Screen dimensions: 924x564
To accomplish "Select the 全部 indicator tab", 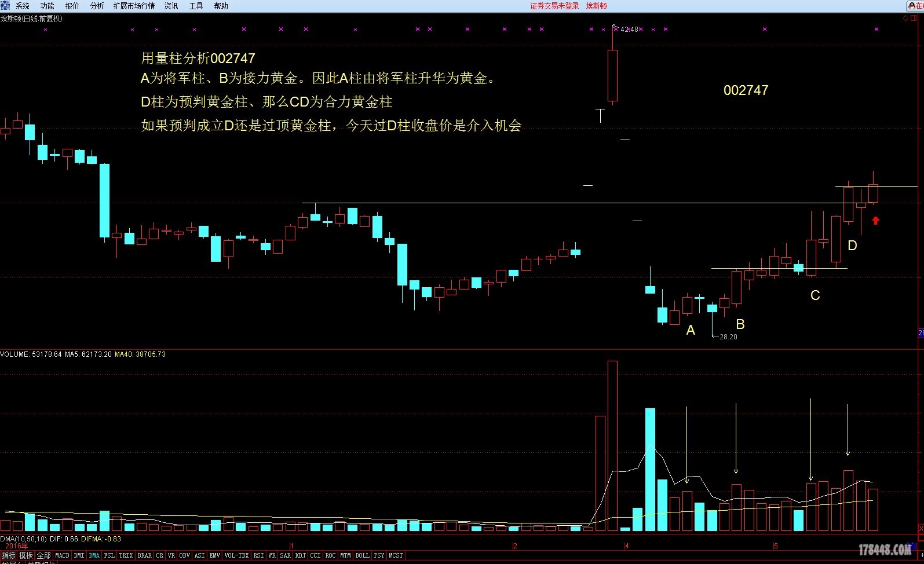I will coord(44,555).
